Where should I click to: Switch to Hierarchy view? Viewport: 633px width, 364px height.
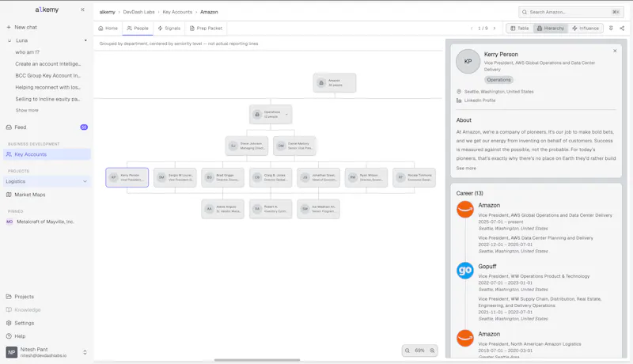[x=551, y=28]
